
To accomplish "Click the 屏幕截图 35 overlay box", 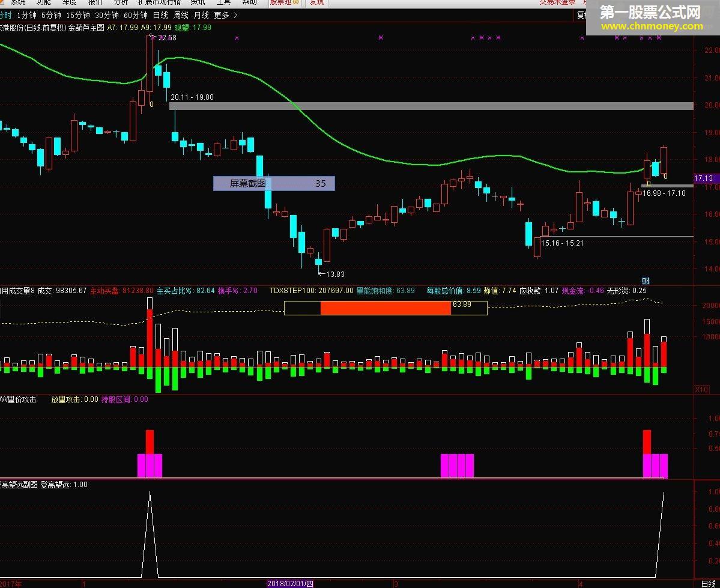I will click(274, 183).
